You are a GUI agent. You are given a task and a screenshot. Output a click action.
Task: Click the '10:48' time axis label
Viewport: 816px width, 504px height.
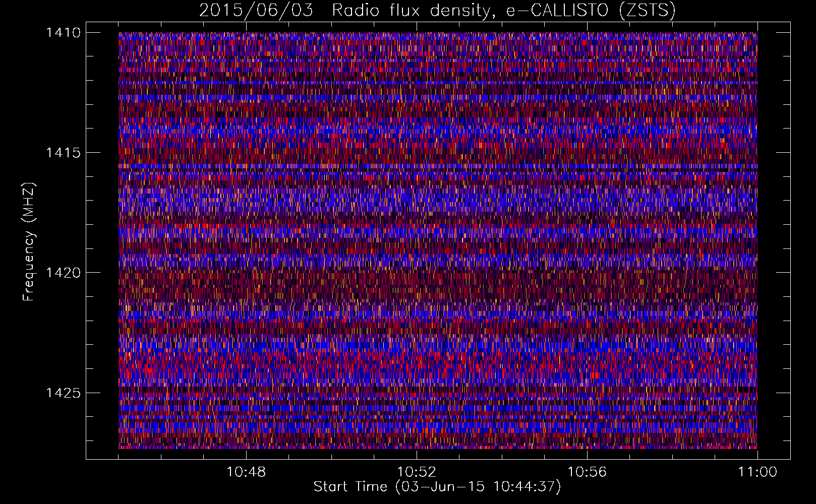246,472
